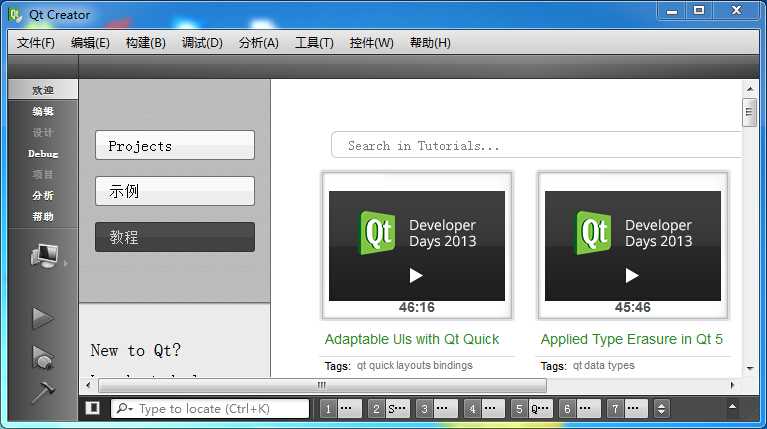Open output pane 2 labeled S
The width and height of the screenshot is (767, 429).
pos(388,408)
